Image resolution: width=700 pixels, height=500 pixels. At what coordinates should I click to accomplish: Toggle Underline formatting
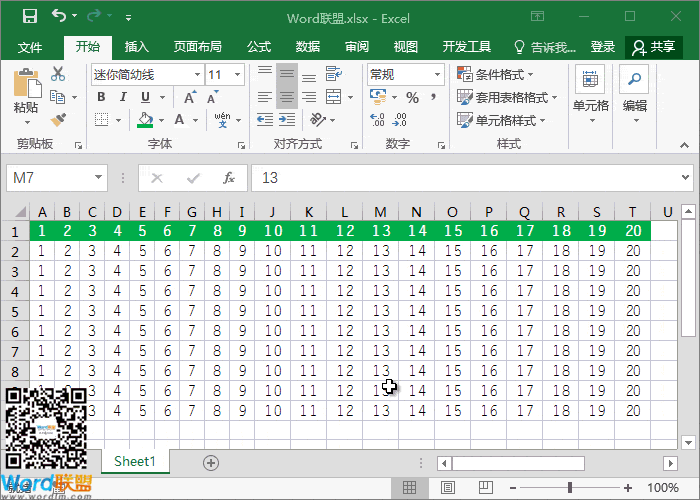coord(146,97)
